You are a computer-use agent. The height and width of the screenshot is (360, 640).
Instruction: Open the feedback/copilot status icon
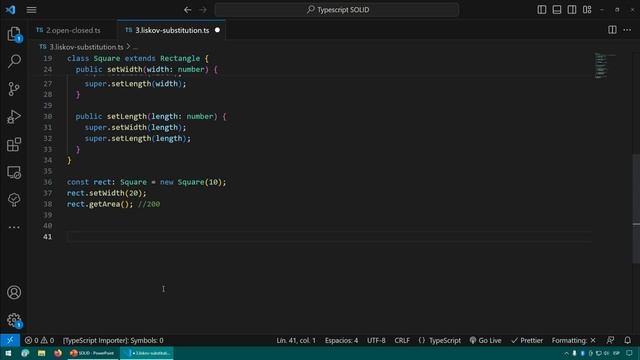(610, 340)
